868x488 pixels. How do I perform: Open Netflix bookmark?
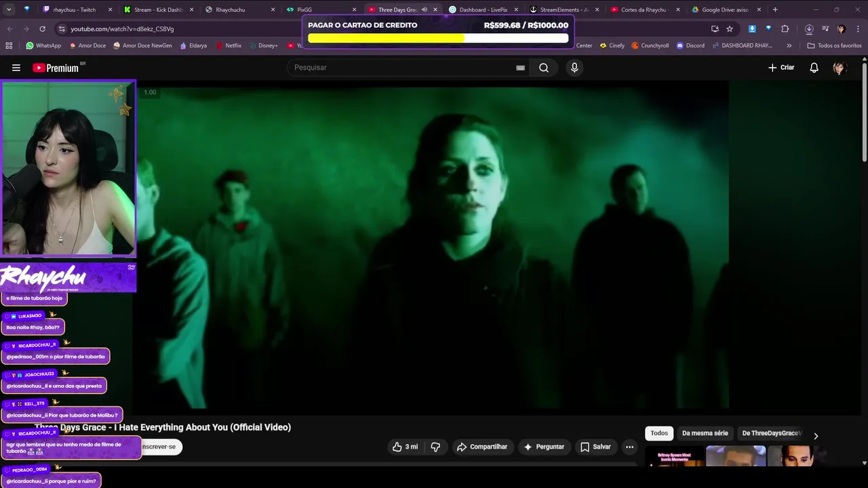(x=229, y=45)
